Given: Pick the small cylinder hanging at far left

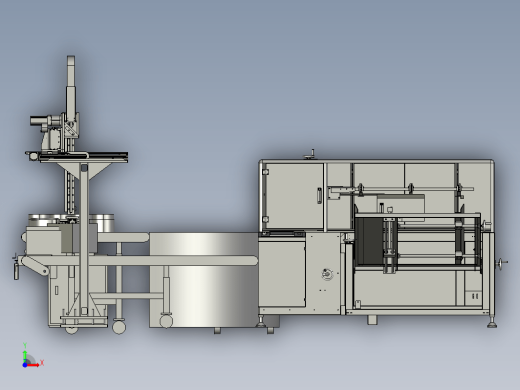Looking at the screenshot, I should [16, 270].
